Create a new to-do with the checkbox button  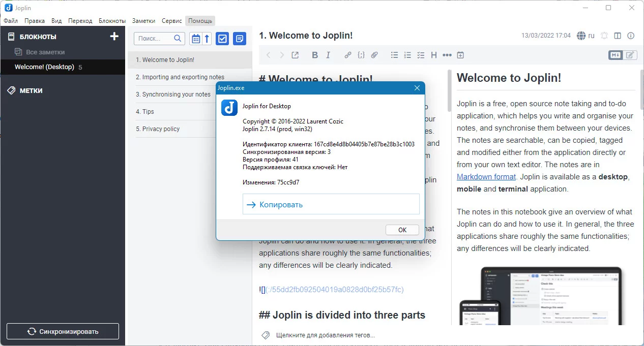tap(222, 39)
